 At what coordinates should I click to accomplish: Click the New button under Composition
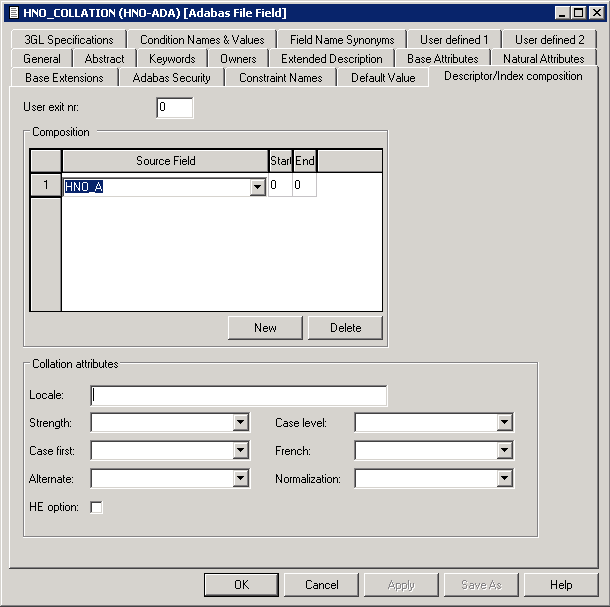tap(265, 328)
